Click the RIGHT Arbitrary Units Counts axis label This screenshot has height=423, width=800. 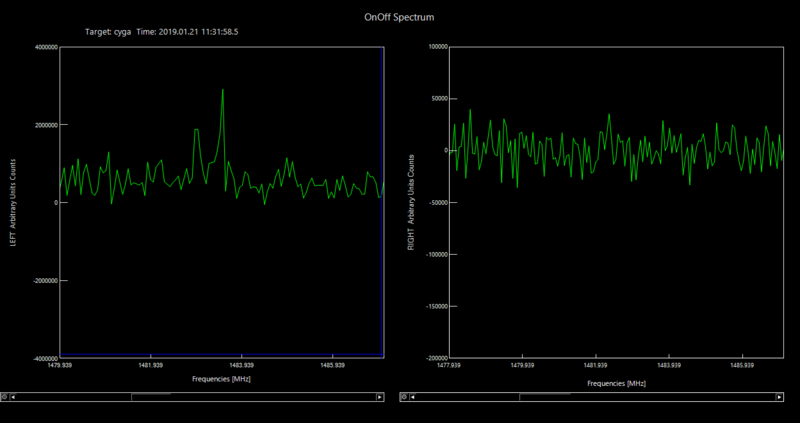412,204
